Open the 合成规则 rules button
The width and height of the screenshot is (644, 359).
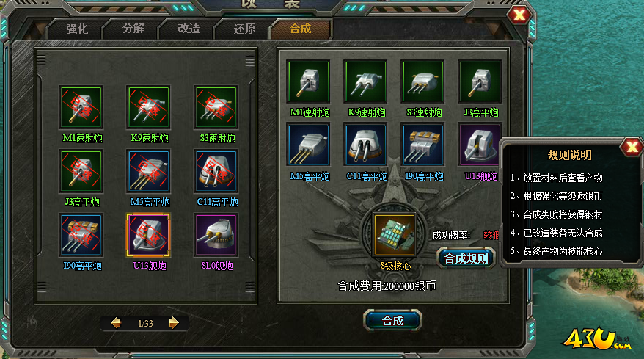tap(466, 258)
